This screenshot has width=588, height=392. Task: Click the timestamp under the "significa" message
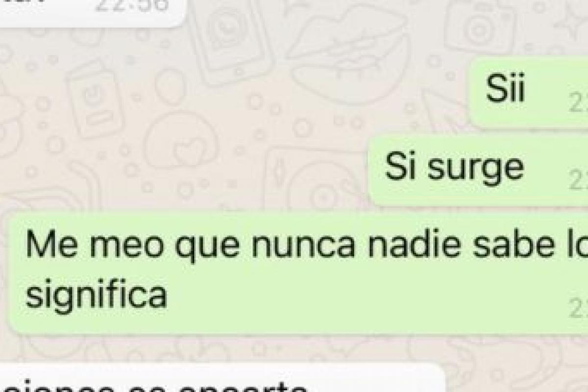[x=578, y=309]
